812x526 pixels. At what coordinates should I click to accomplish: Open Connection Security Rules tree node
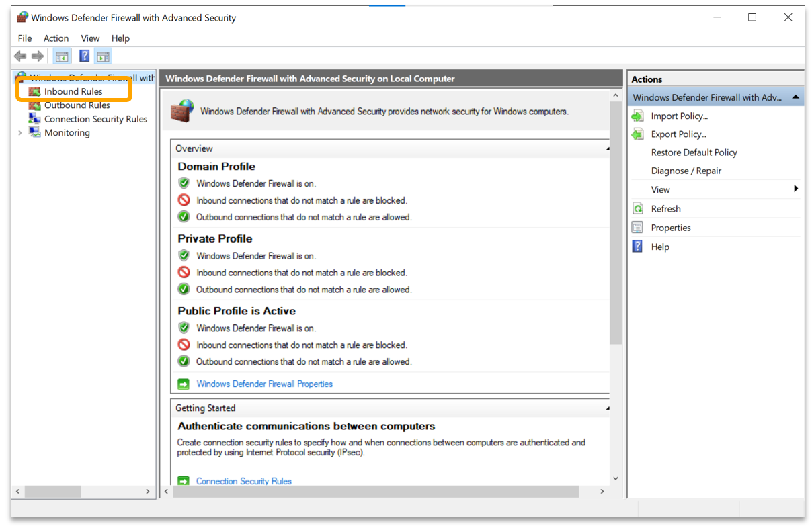pos(95,119)
